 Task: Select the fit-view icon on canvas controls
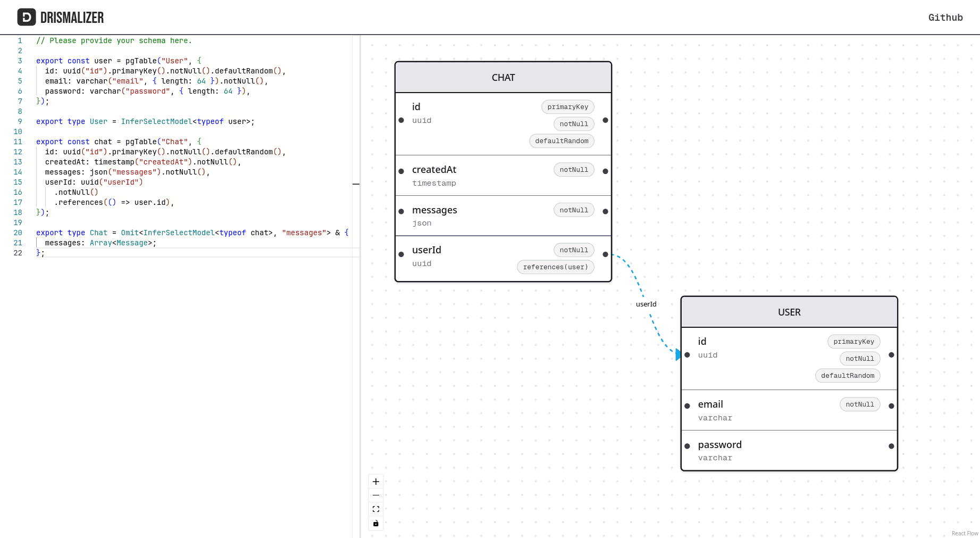click(x=376, y=509)
